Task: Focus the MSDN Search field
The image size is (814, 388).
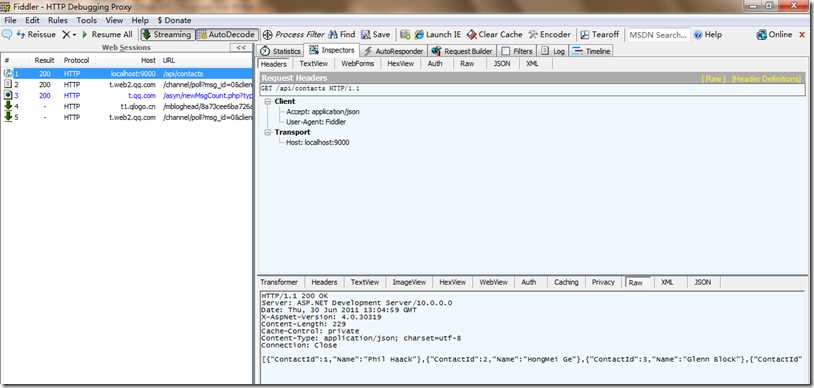Action: 658,35
